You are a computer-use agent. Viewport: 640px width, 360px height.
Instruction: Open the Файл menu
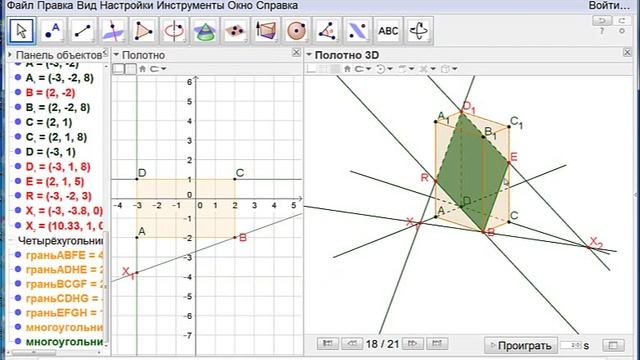click(20, 6)
